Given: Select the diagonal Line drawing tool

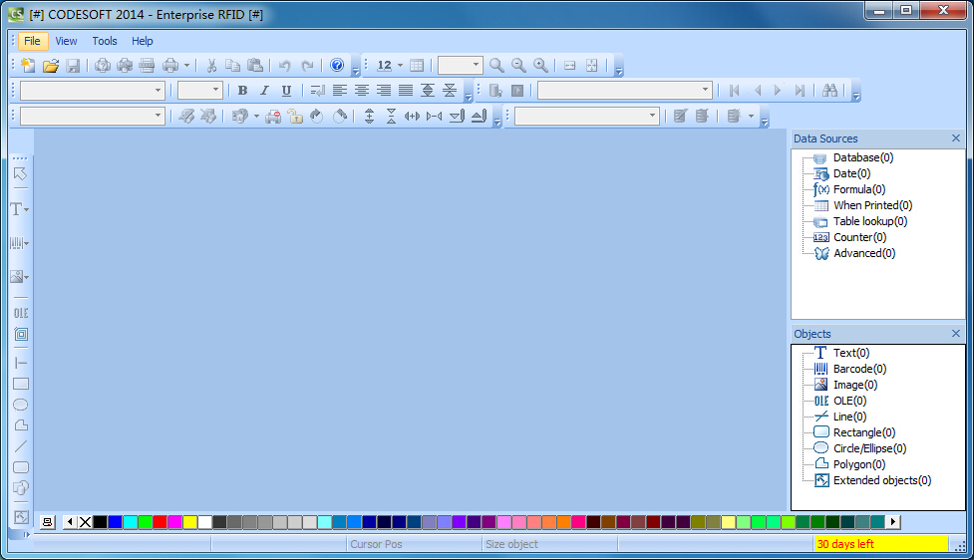Looking at the screenshot, I should (x=21, y=446).
